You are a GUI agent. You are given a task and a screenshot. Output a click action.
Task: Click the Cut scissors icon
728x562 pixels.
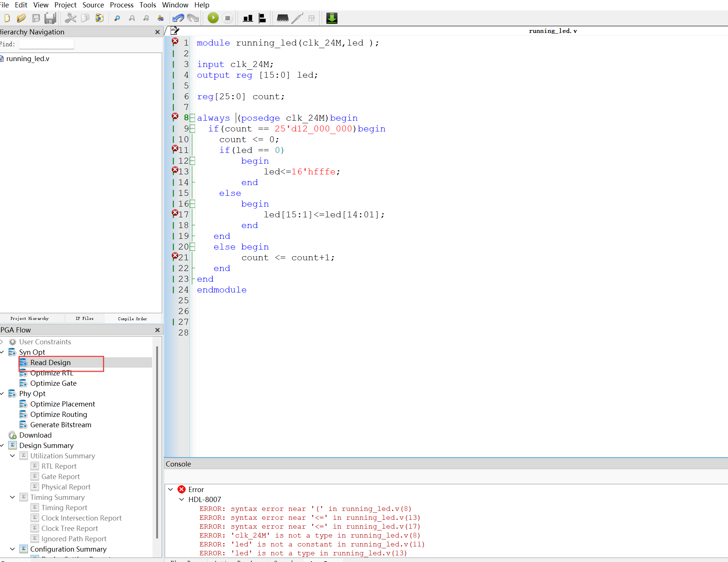(x=70, y=18)
